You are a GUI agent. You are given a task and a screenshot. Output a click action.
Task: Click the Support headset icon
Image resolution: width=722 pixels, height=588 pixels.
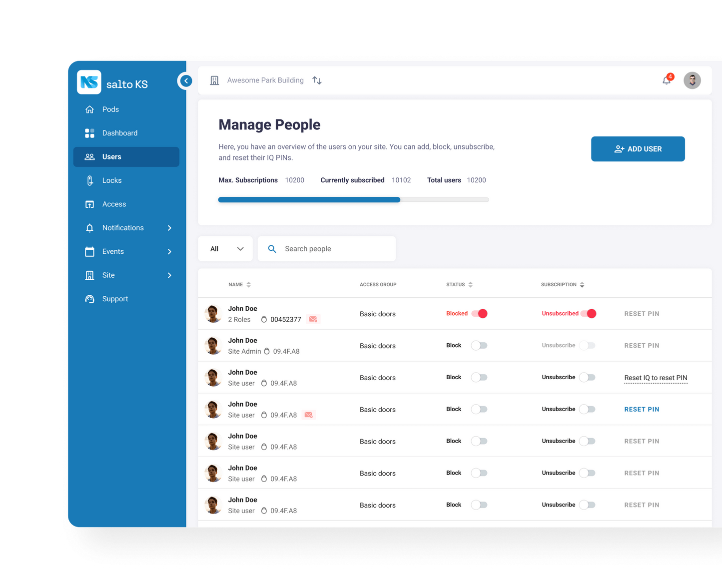tap(90, 299)
